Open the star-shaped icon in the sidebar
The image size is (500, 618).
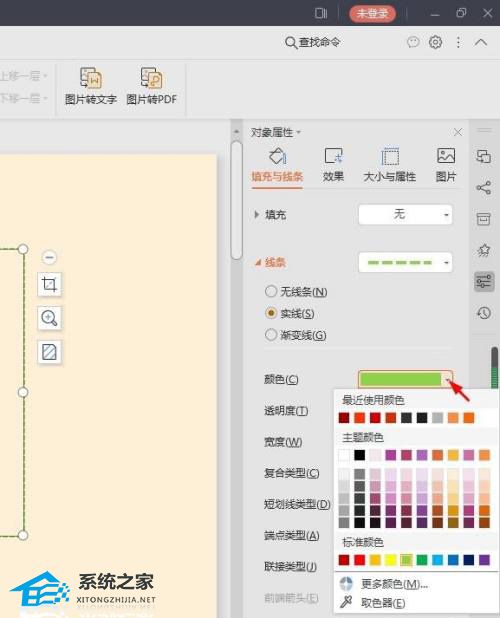pos(484,250)
